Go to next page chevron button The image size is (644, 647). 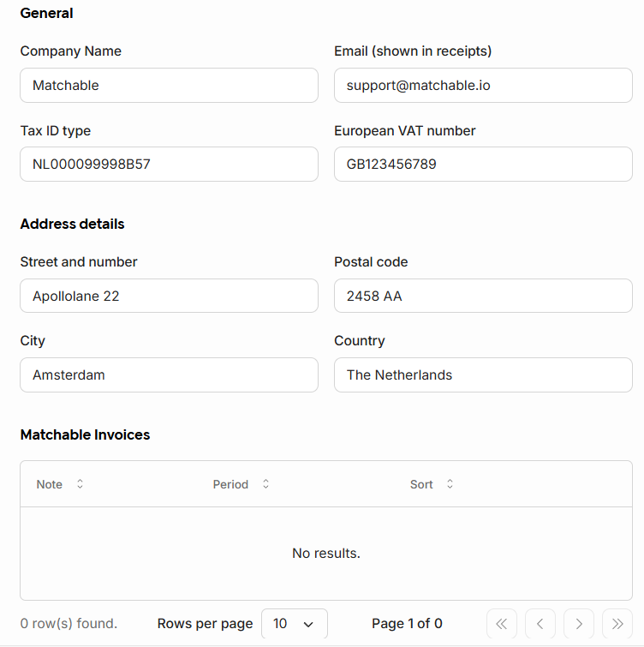(579, 624)
